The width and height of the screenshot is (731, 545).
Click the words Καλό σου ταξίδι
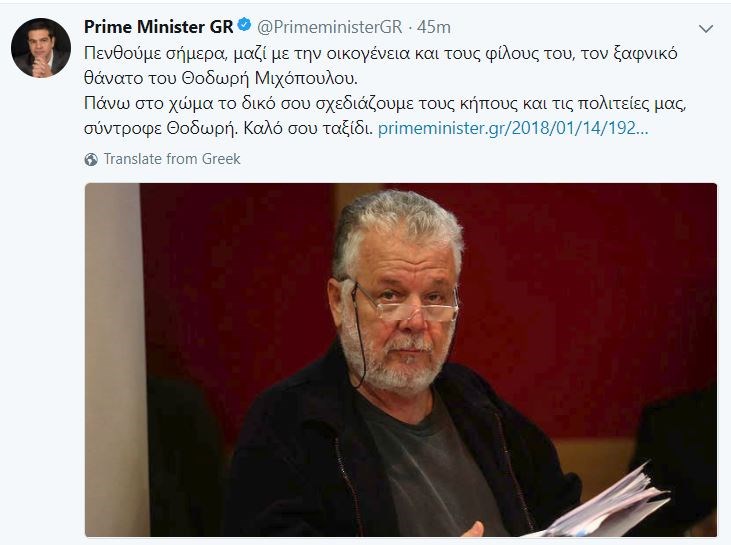pos(308,128)
